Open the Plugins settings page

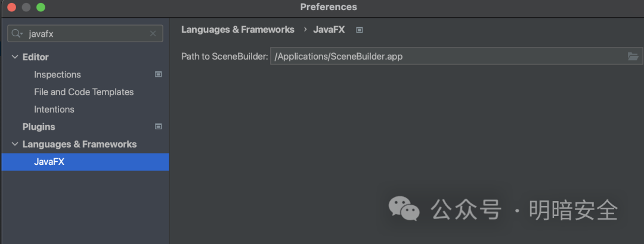click(39, 127)
